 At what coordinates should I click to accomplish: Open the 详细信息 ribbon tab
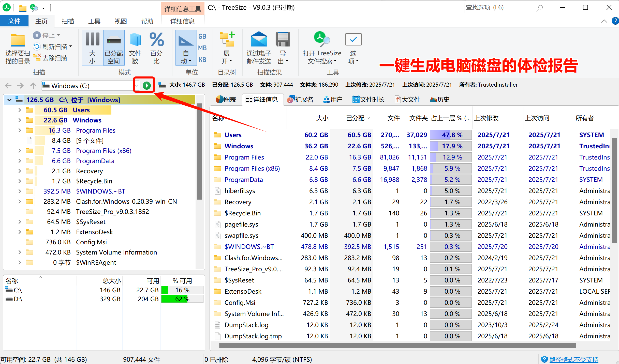pos(182,21)
